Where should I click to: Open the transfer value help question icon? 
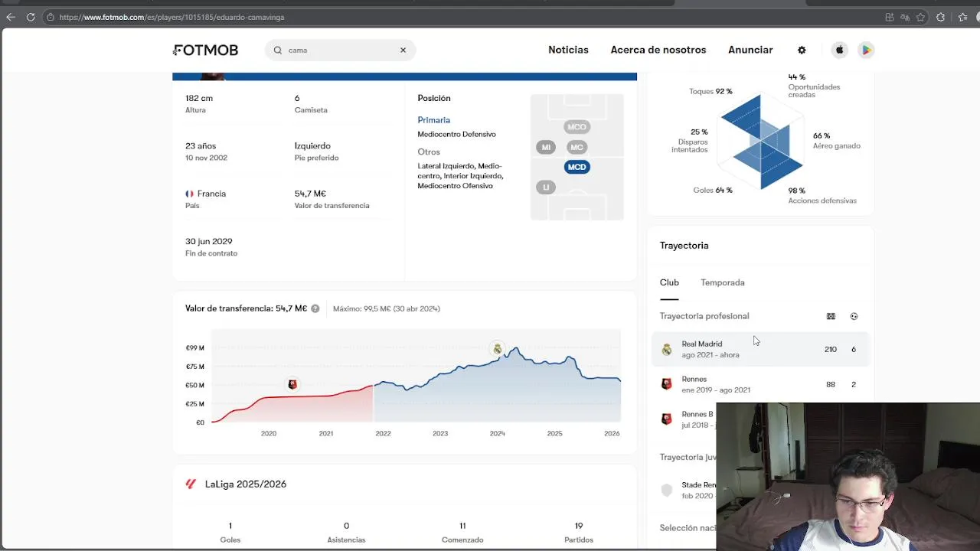[x=315, y=308]
